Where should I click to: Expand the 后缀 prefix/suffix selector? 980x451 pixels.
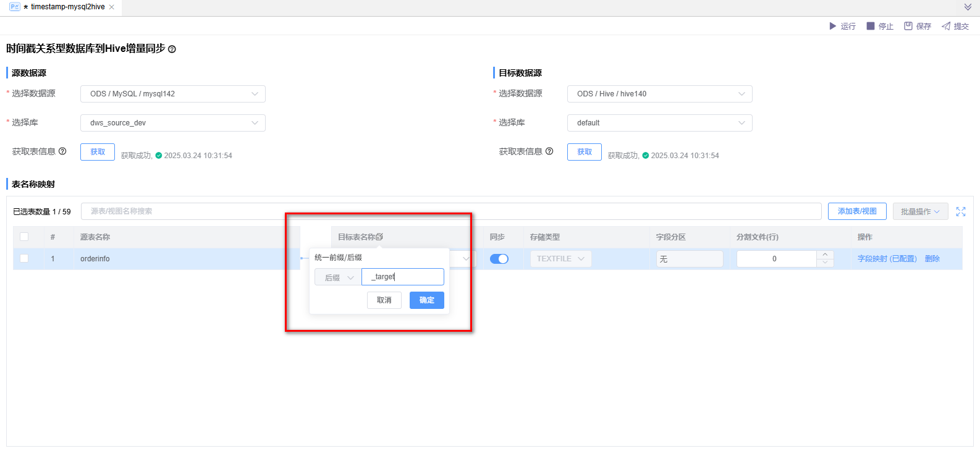pos(338,277)
